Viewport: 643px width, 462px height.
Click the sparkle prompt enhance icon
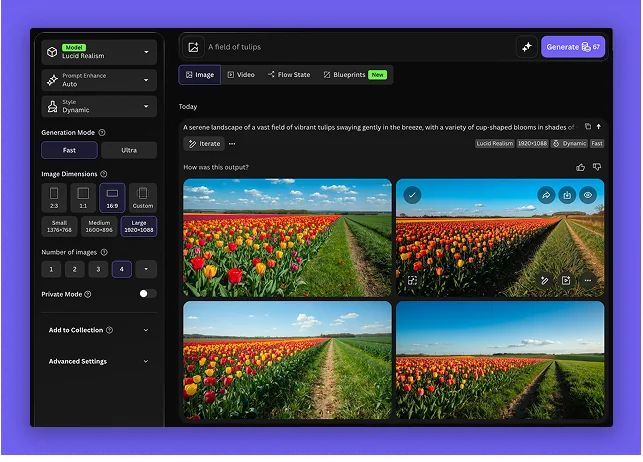tap(527, 47)
